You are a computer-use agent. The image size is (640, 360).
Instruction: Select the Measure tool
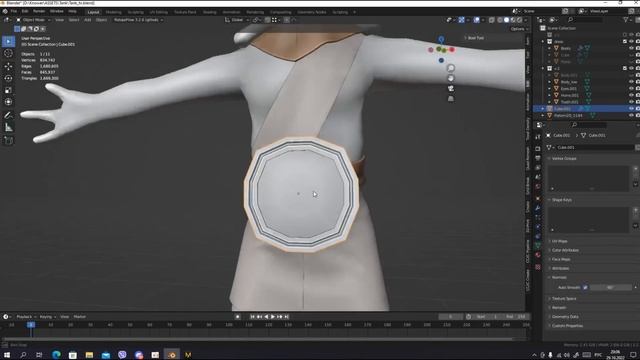point(9,128)
